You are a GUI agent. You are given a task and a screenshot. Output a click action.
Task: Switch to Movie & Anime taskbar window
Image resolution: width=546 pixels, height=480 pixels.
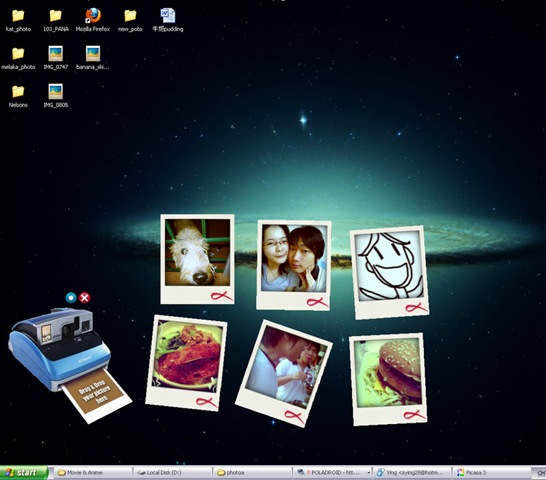[93, 473]
